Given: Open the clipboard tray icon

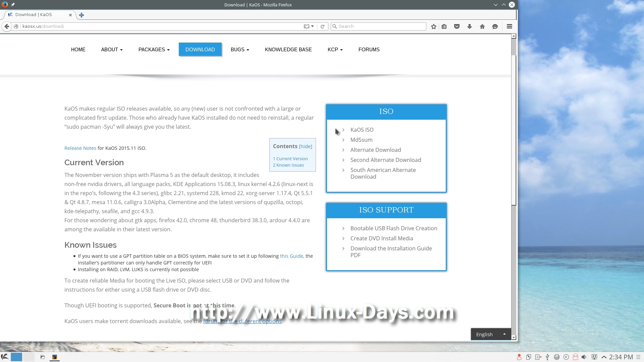Looking at the screenshot, I should 528,357.
